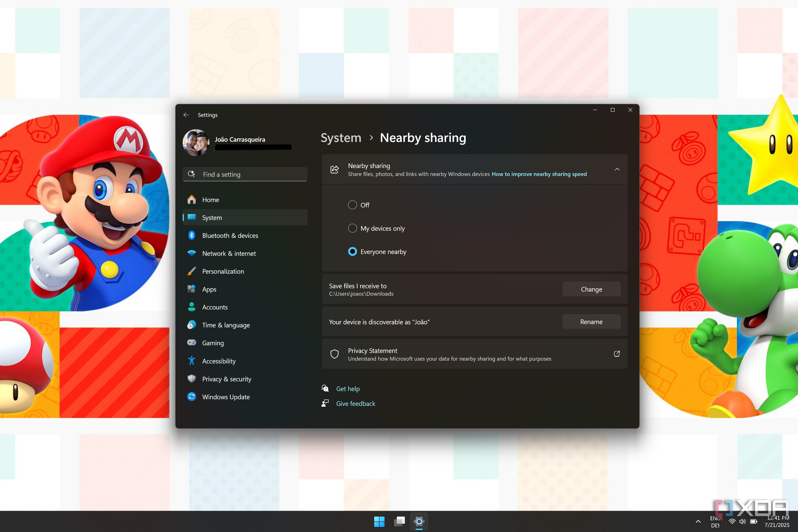
Task: Select My devices only radio option
Action: click(x=352, y=228)
